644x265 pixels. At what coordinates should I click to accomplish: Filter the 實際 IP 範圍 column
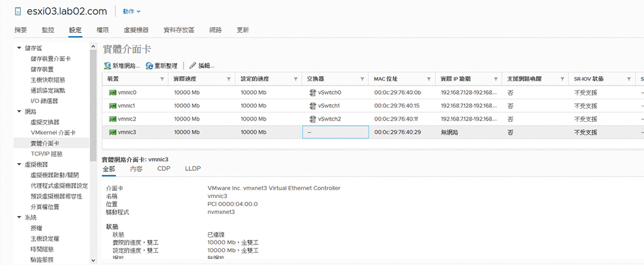(x=495, y=79)
